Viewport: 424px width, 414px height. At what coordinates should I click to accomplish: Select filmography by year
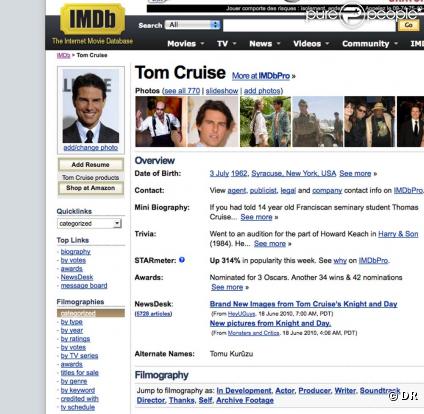coord(72,330)
